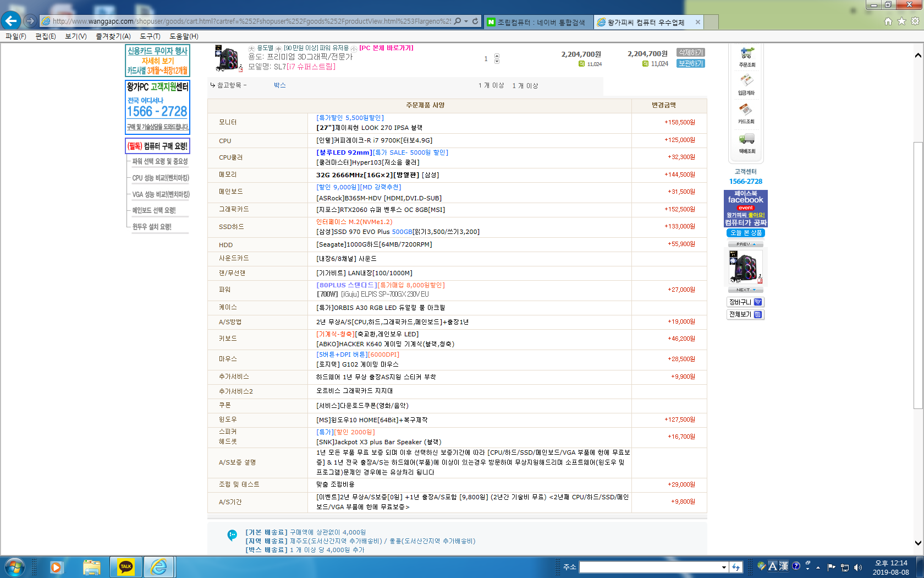This screenshot has width=924, height=578.
Task: Show hidden tray icons arrow
Action: coord(818,567)
